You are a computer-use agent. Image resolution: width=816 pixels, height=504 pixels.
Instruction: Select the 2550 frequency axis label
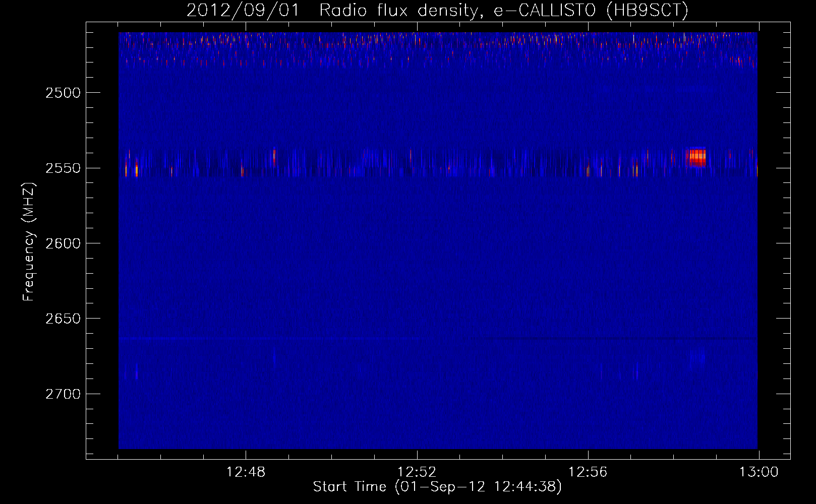(63, 168)
